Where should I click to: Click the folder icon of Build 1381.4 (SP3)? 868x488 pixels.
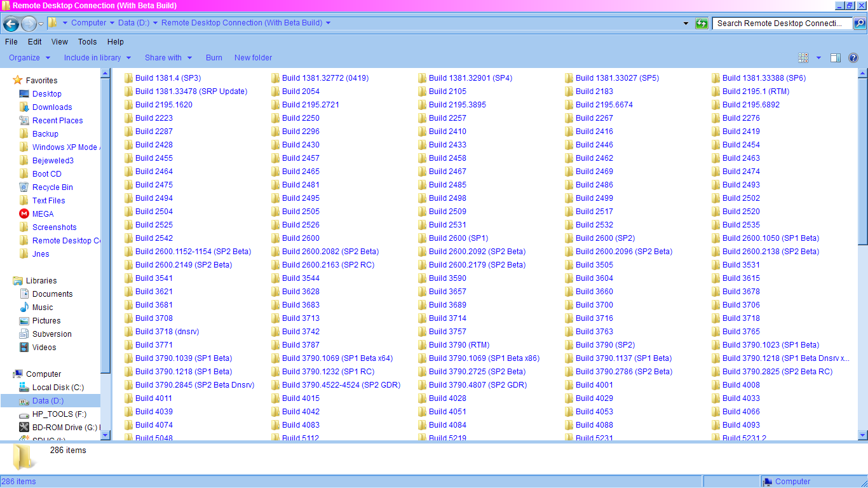(x=129, y=78)
